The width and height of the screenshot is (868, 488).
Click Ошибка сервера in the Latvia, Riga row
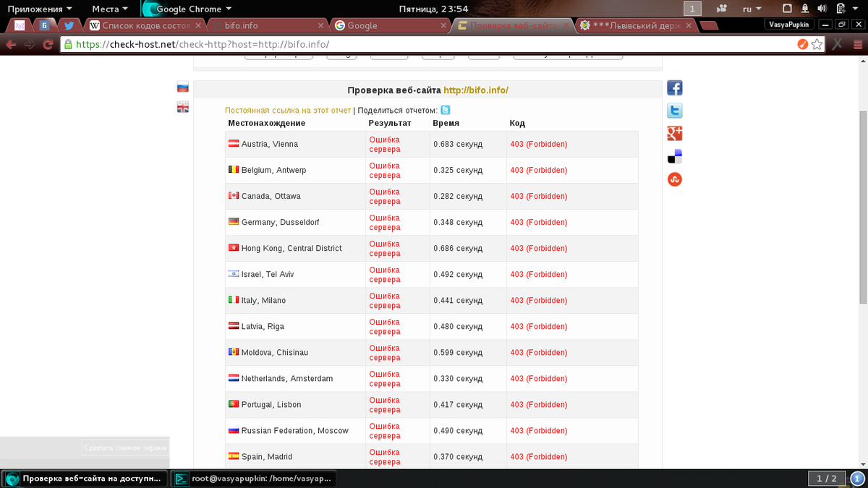tap(385, 327)
